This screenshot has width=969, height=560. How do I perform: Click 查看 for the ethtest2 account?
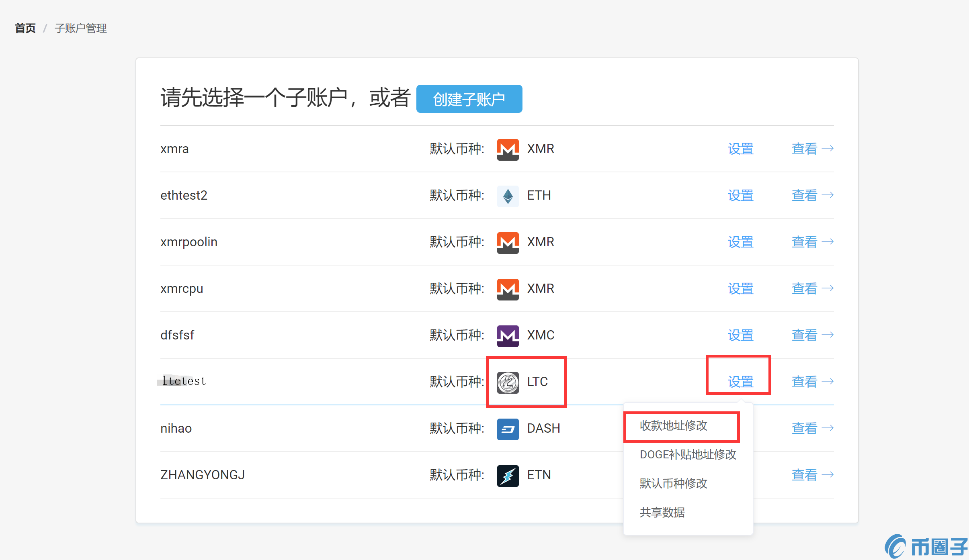click(x=812, y=196)
